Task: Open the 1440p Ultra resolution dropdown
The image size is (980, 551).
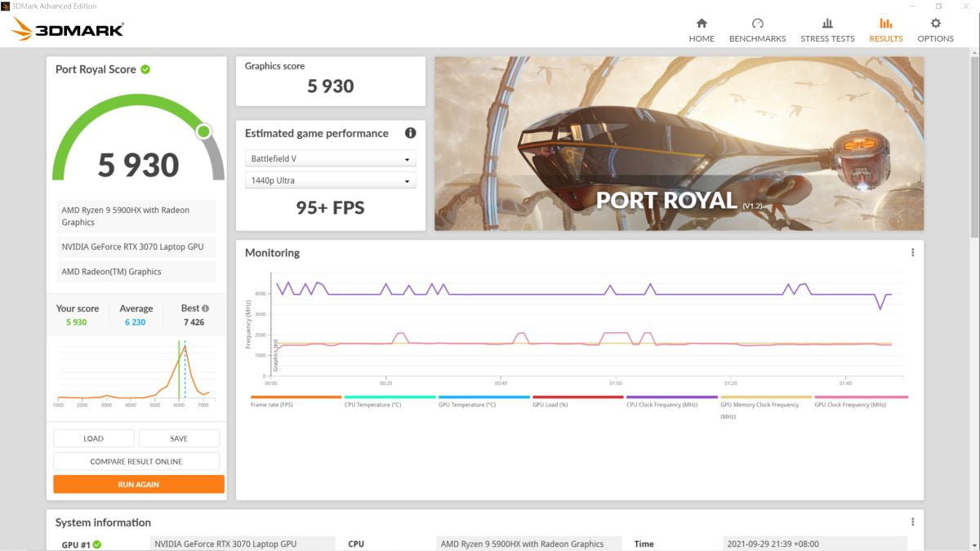Action: (x=330, y=180)
